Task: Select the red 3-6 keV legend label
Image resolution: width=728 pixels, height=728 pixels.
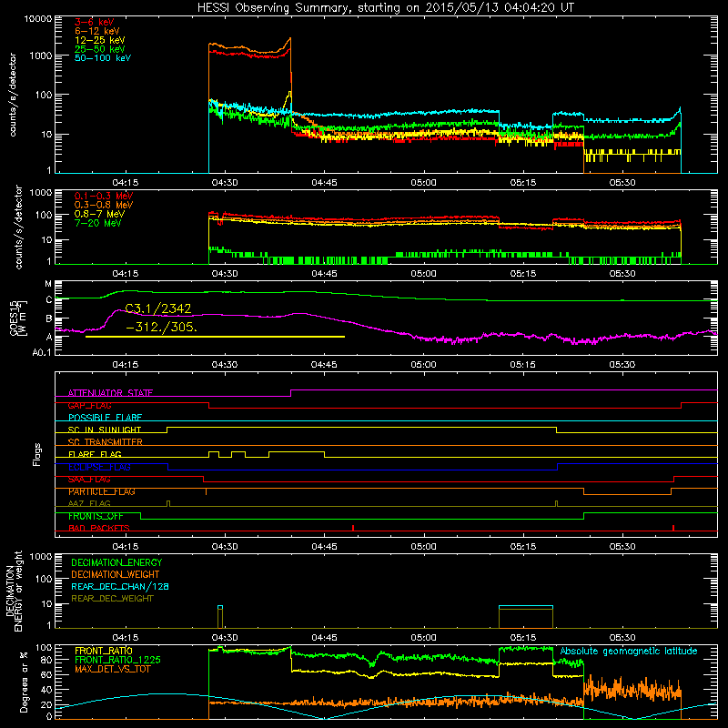Action: point(95,22)
